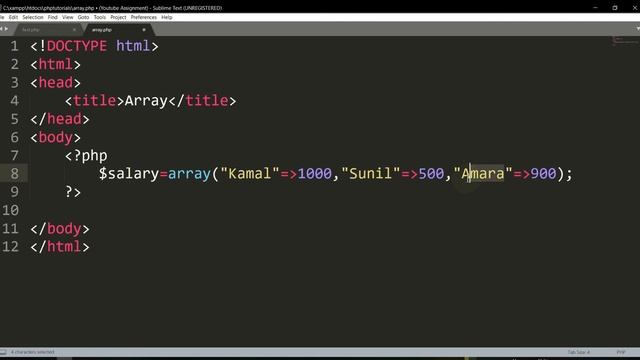Viewport: 640px width, 360px height.
Task: Click the unsaved dot on array.php tab
Action: (144, 30)
